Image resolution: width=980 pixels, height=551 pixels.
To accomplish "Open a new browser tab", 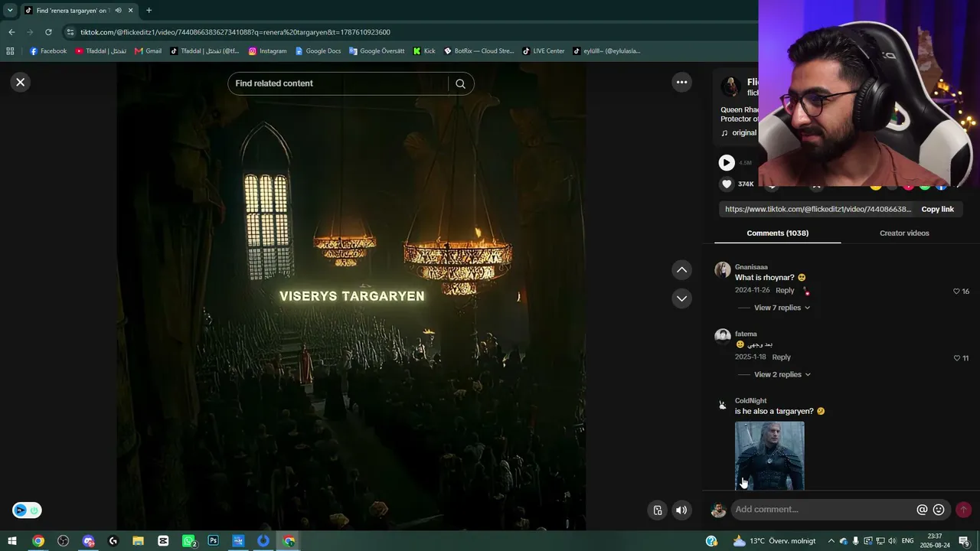I will (x=149, y=11).
